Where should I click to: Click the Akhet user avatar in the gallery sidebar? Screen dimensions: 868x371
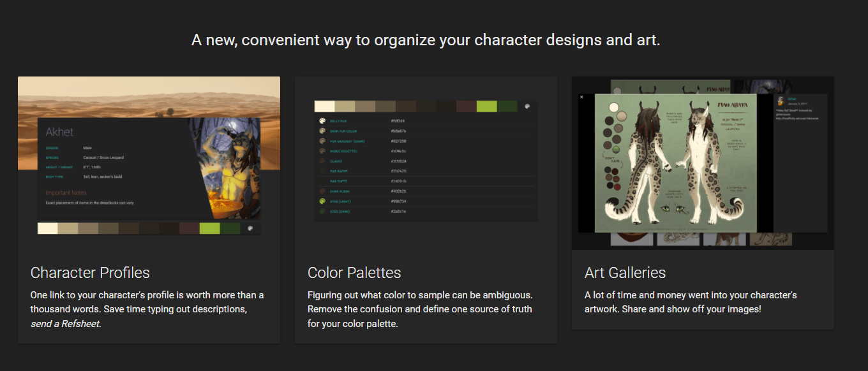[781, 101]
